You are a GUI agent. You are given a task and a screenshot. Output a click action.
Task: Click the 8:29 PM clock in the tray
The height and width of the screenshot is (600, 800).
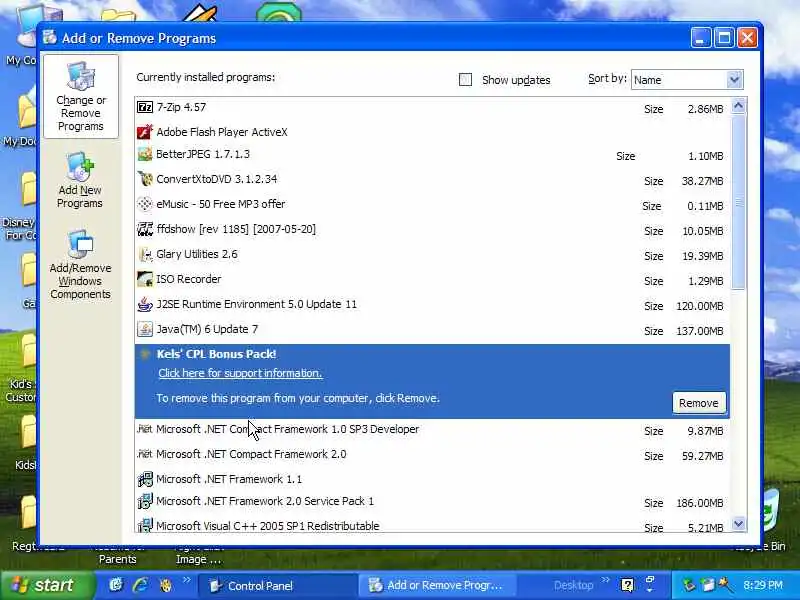pyautogui.click(x=763, y=585)
